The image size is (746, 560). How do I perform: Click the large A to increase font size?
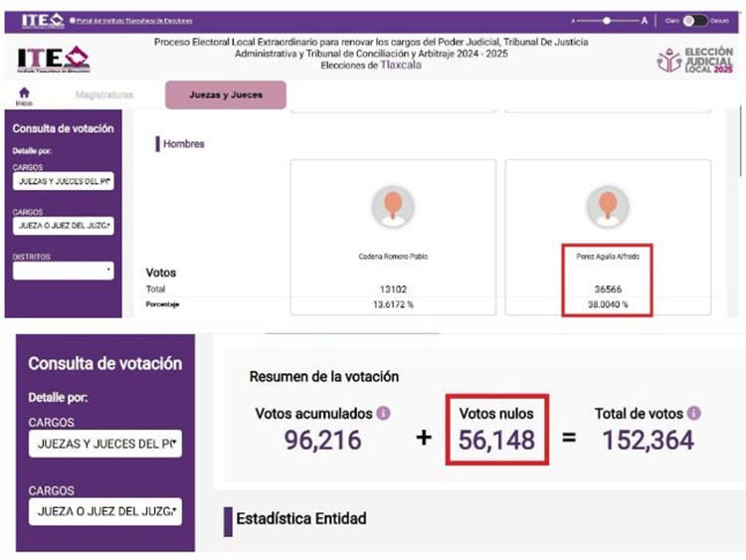[x=645, y=20]
